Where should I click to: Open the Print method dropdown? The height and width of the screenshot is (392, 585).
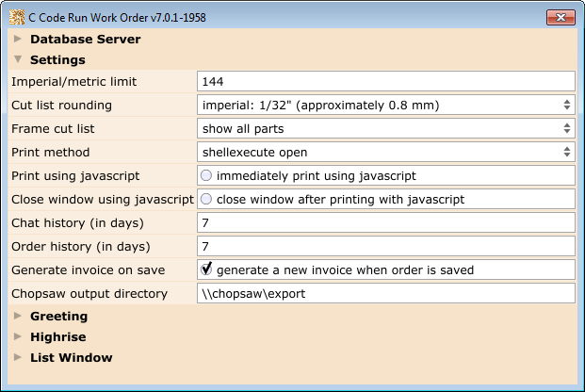(x=386, y=152)
